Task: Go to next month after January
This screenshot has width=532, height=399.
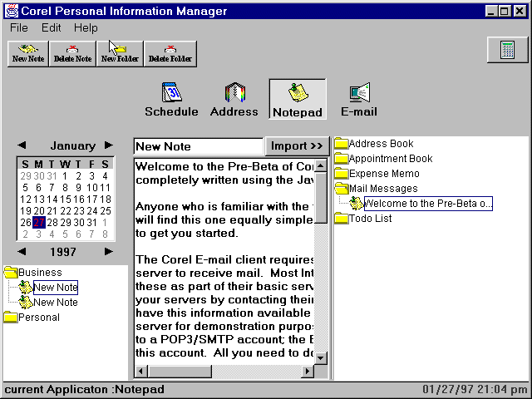Action: pyautogui.click(x=109, y=145)
